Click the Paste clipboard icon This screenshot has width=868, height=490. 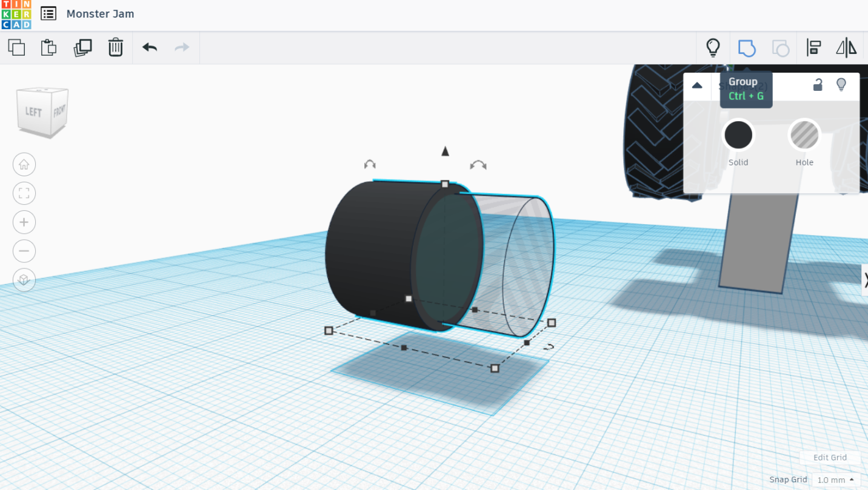pyautogui.click(x=49, y=47)
